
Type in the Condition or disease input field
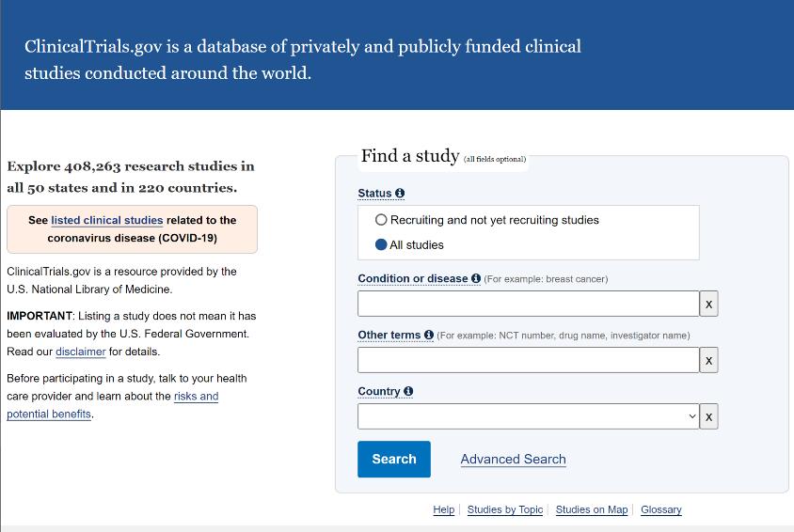528,304
